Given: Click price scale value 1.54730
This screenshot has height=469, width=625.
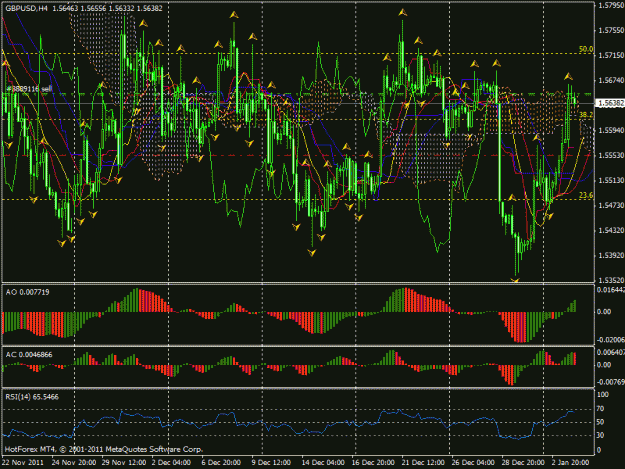Looking at the screenshot, I should pyautogui.click(x=611, y=205).
